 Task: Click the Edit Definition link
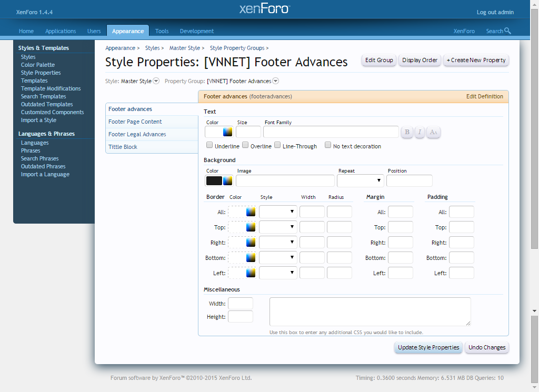pos(484,96)
